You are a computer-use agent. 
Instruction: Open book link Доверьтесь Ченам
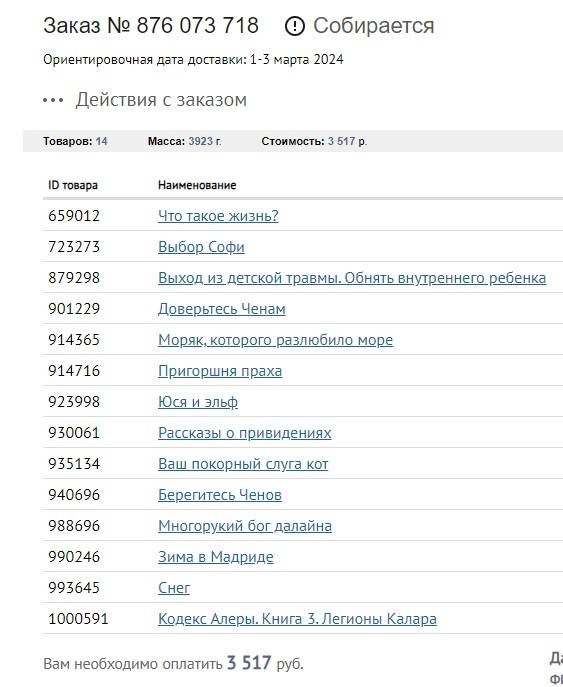click(x=222, y=309)
